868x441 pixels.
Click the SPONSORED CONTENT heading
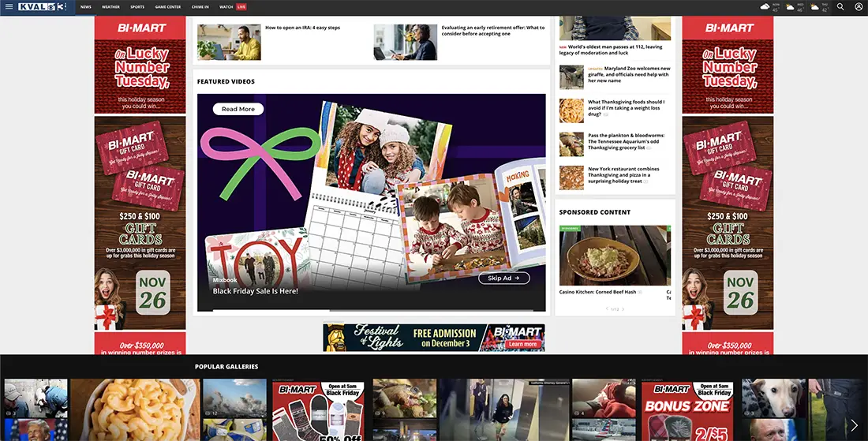tap(594, 212)
